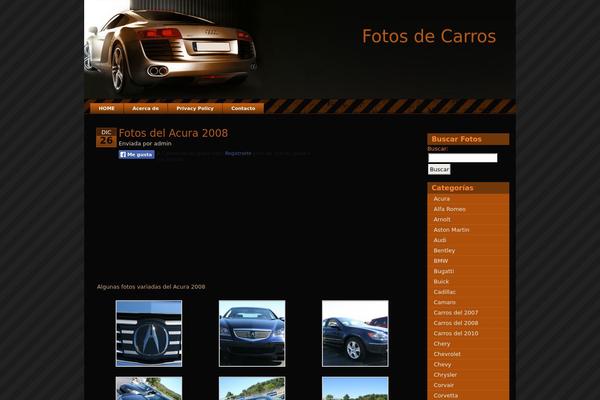Open the Carros del 2008 category
600x400 pixels.
point(456,323)
